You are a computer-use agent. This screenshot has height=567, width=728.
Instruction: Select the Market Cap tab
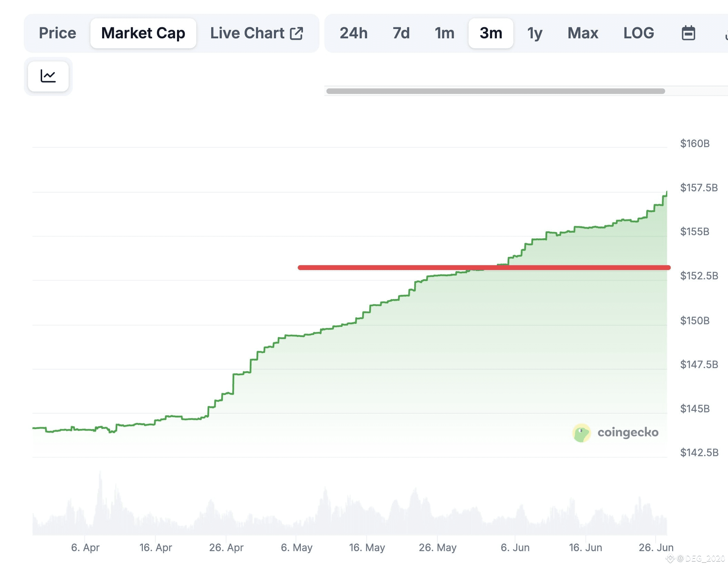coord(143,33)
